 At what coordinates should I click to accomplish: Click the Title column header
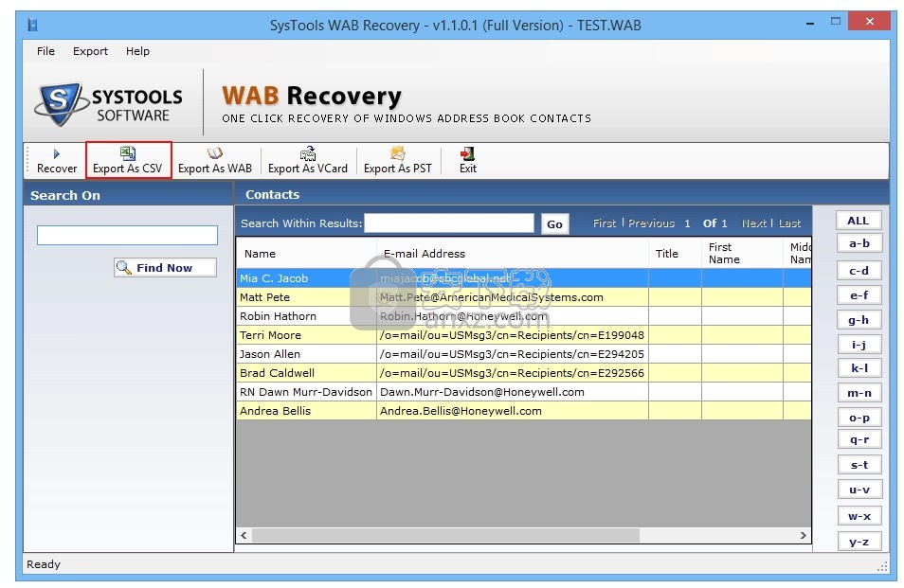click(675, 254)
